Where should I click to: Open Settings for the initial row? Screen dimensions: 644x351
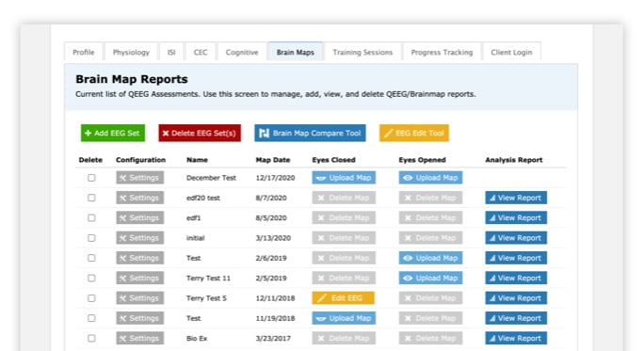pos(139,238)
